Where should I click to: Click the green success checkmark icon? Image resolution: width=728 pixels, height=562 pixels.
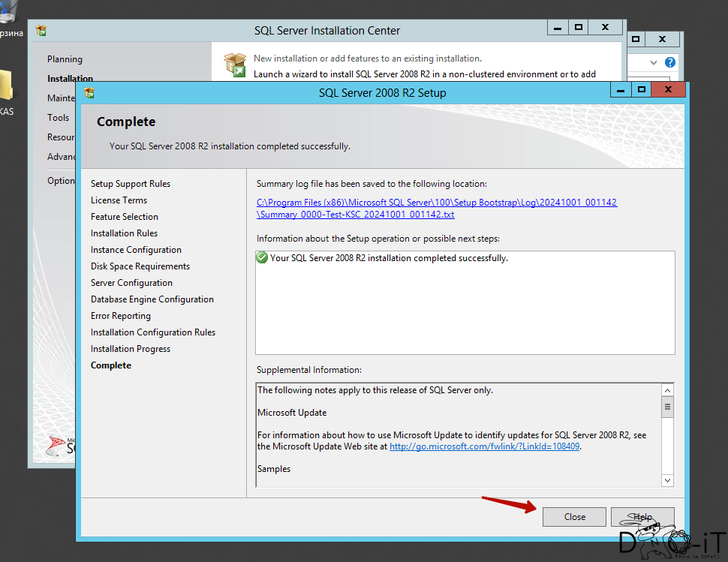tap(262, 257)
